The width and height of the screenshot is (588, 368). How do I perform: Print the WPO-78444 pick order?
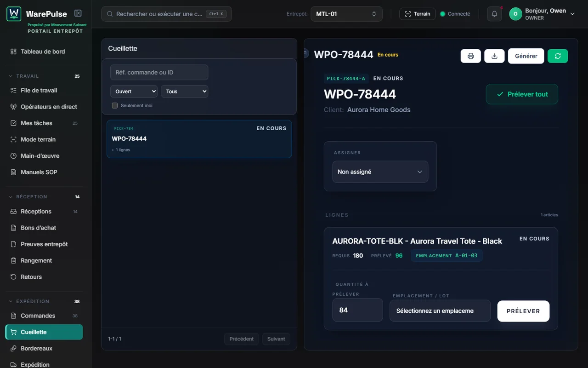pos(471,56)
